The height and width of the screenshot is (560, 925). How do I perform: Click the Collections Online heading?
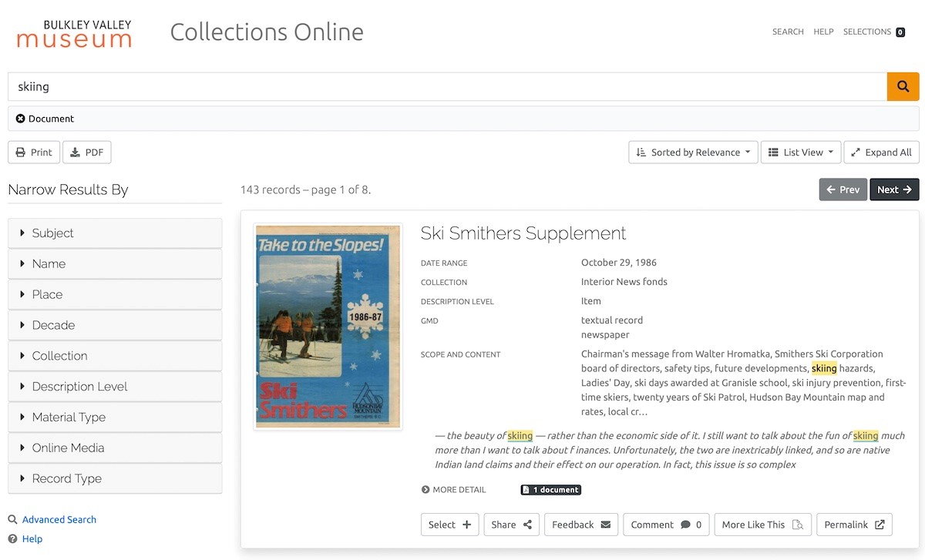[x=267, y=32]
